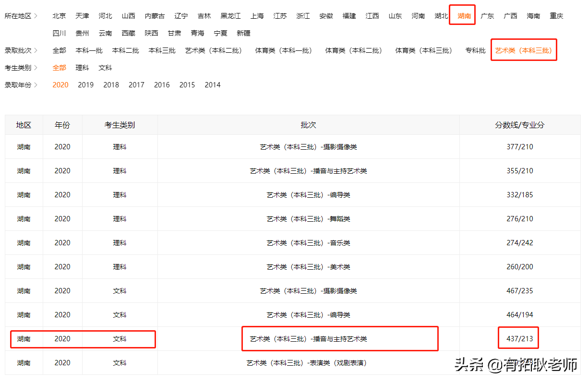Select admission year 2014

(212, 84)
